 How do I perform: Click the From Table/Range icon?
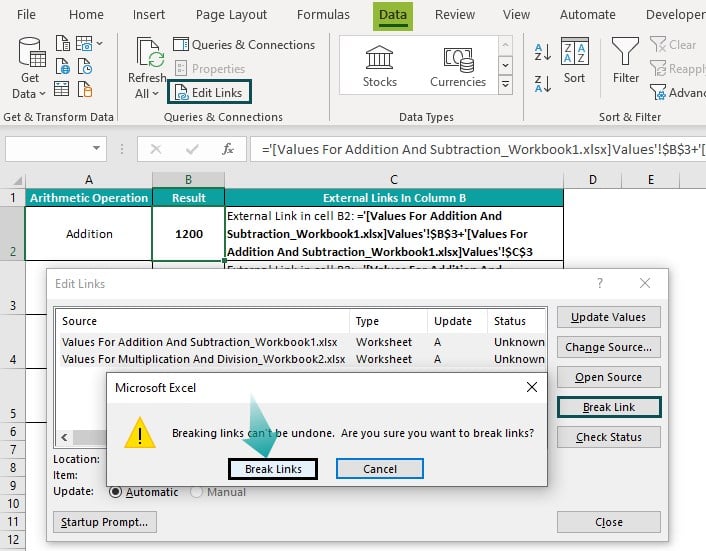pos(62,89)
